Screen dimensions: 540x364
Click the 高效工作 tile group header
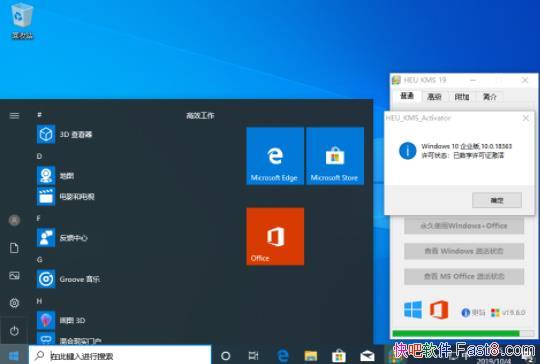click(200, 116)
